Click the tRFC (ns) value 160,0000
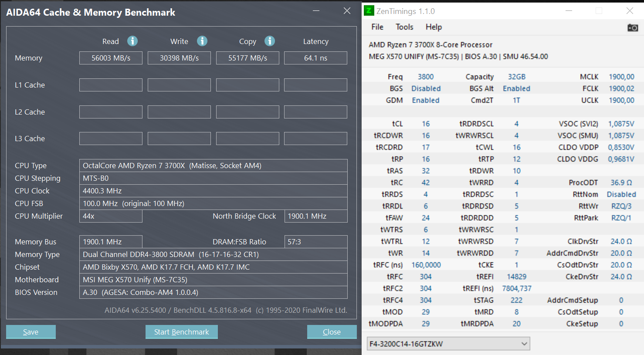 pyautogui.click(x=426, y=265)
